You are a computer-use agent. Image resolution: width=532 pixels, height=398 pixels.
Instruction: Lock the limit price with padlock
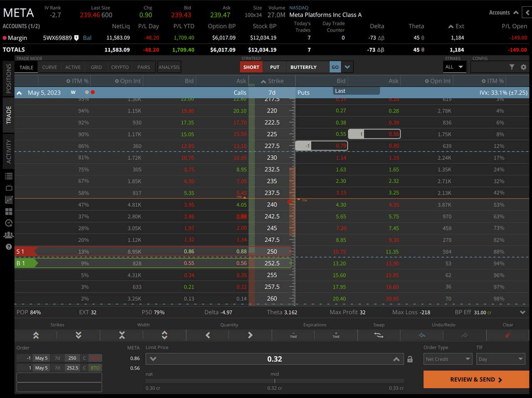[x=410, y=359]
